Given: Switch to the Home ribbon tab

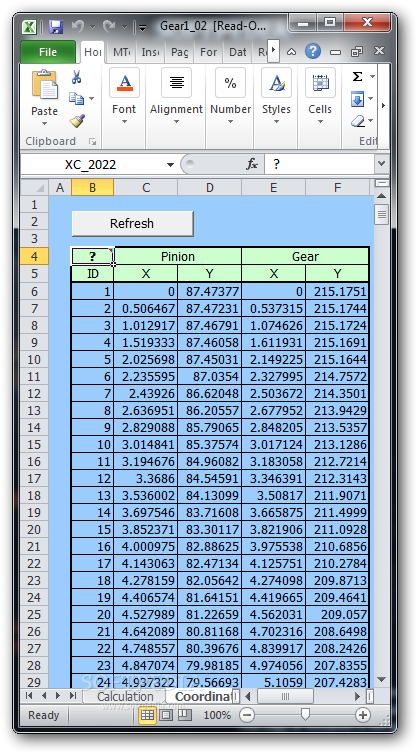Looking at the screenshot, I should click(93, 52).
